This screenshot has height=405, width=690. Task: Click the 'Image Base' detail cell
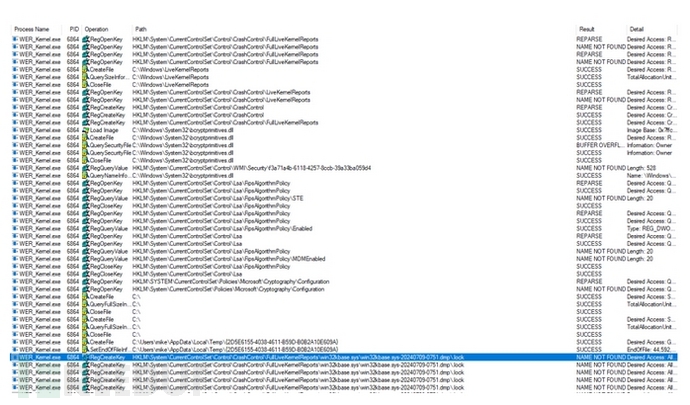651,130
